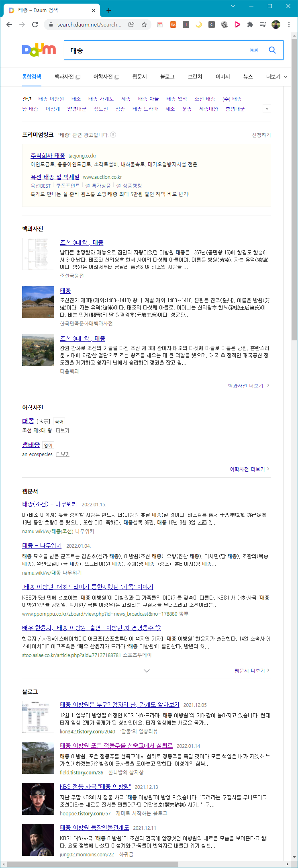
Task: Click the pink play-arrow extension icon
Action: click(x=237, y=25)
